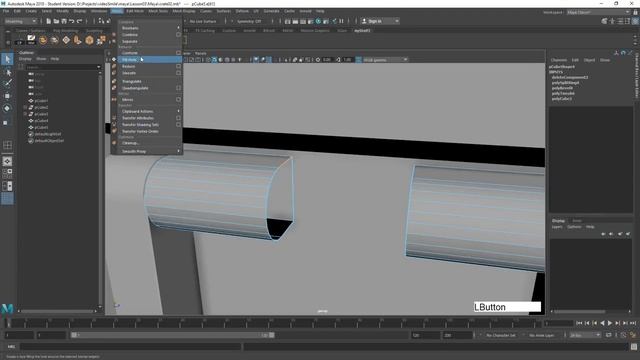Choose Separate in Mesh menu
The height and width of the screenshot is (360, 640).
(x=130, y=41)
